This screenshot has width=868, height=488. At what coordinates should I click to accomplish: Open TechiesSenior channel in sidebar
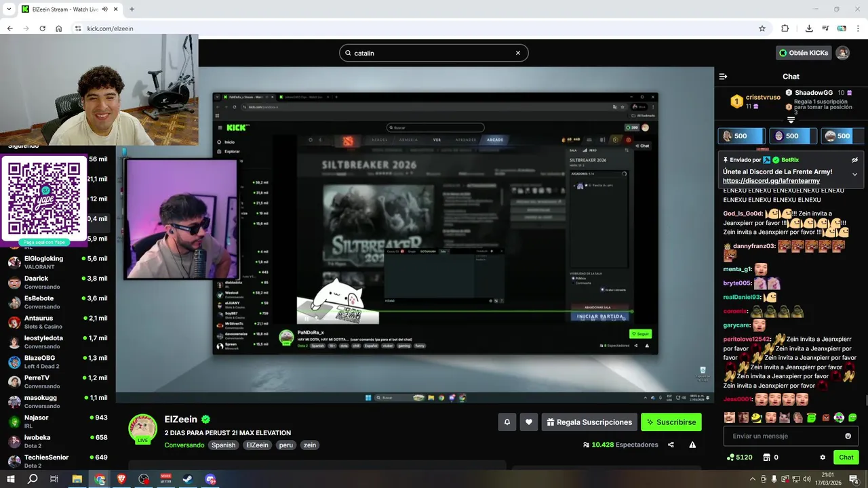point(58,461)
